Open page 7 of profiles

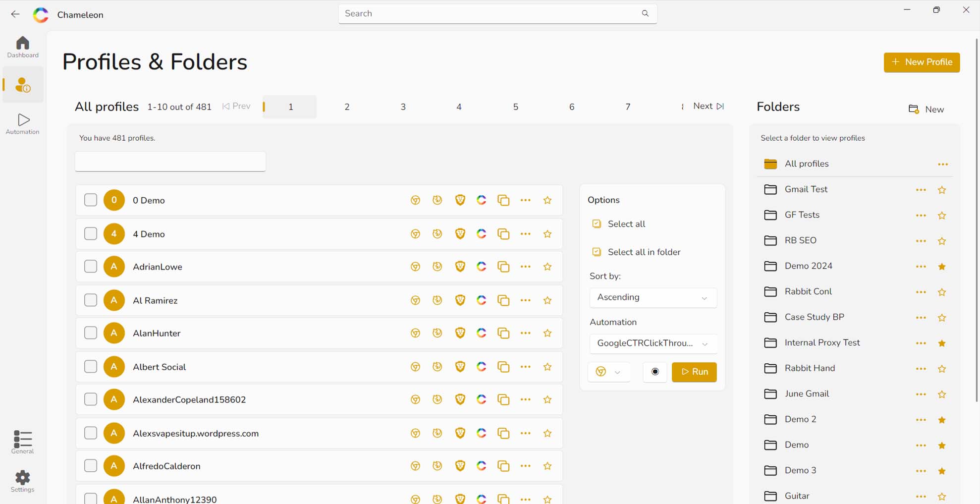[x=628, y=107]
